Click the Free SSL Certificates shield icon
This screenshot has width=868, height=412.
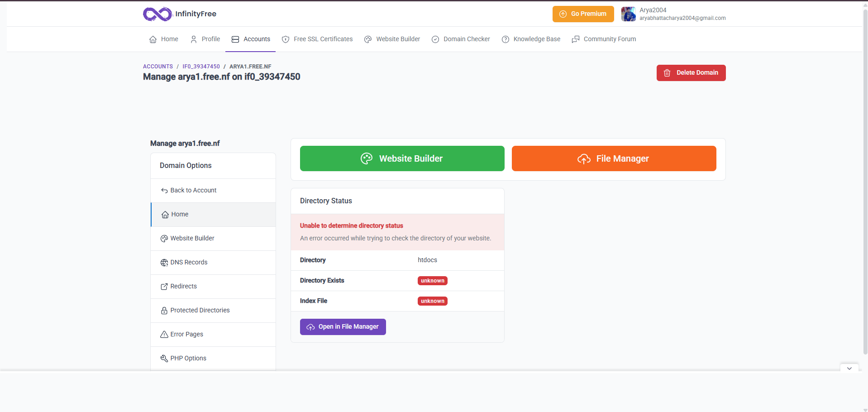tap(286, 39)
